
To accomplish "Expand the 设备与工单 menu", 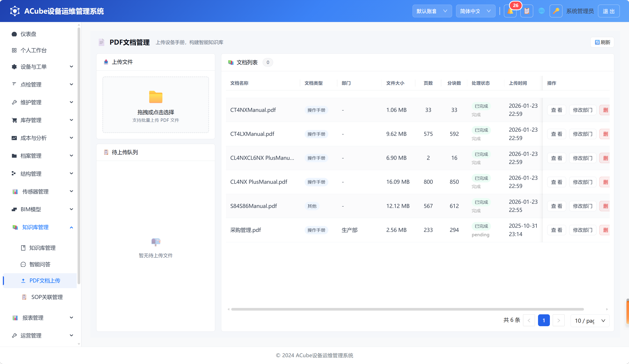I will pos(40,67).
